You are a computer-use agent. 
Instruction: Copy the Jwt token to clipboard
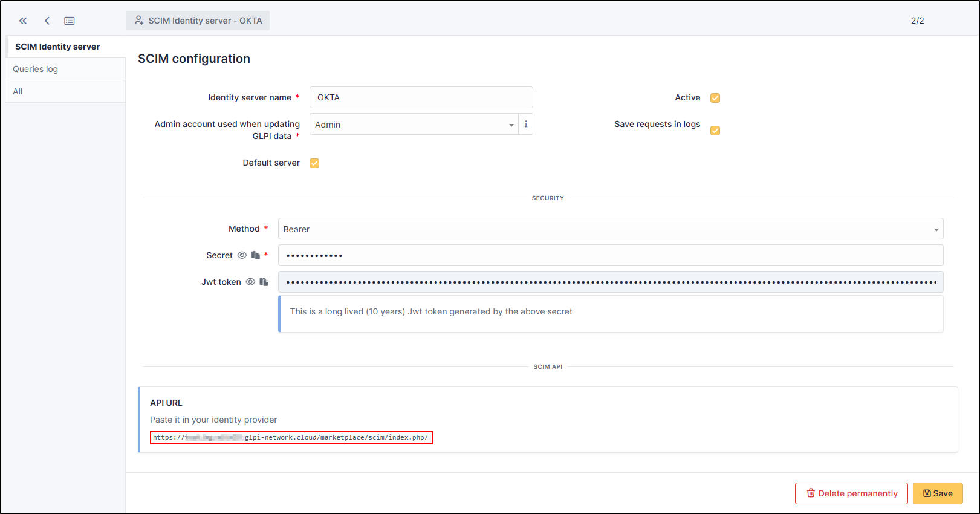(x=264, y=282)
